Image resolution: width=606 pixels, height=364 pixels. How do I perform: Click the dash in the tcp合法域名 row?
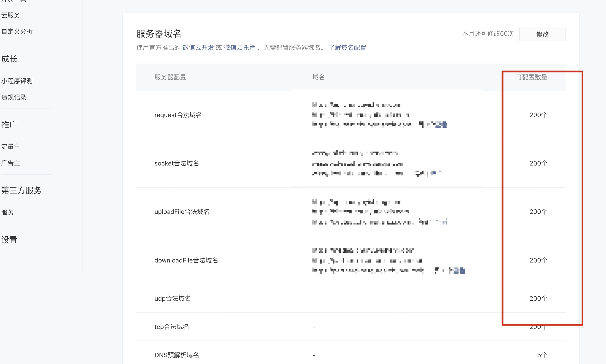point(314,327)
